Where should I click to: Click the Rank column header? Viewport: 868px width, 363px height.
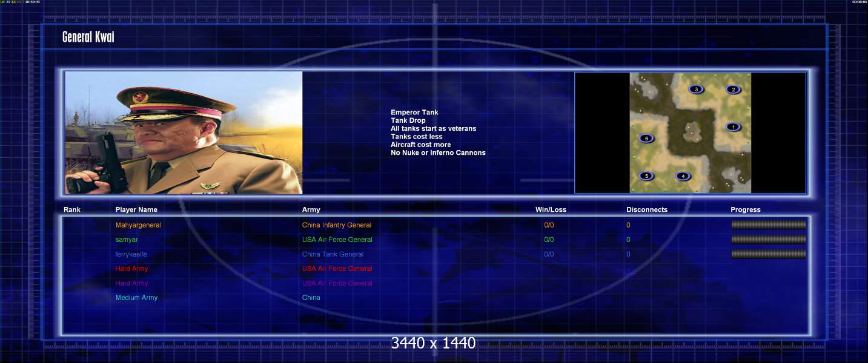pyautogui.click(x=72, y=210)
